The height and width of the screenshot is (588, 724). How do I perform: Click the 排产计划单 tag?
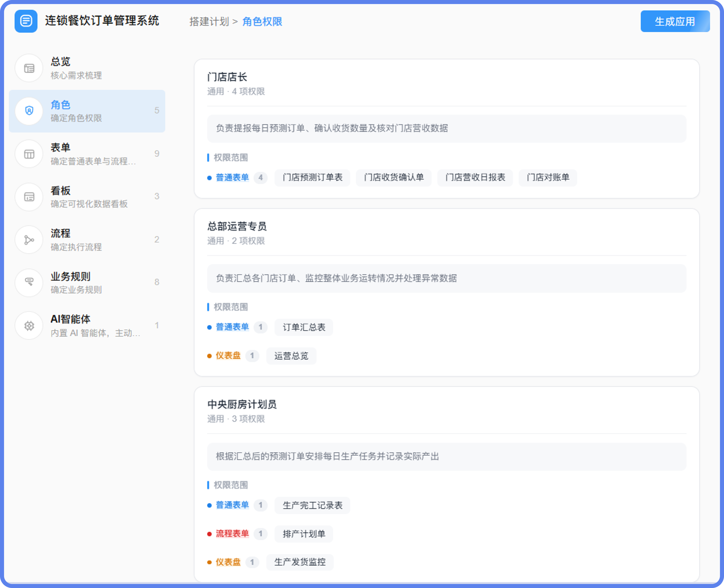pyautogui.click(x=304, y=534)
